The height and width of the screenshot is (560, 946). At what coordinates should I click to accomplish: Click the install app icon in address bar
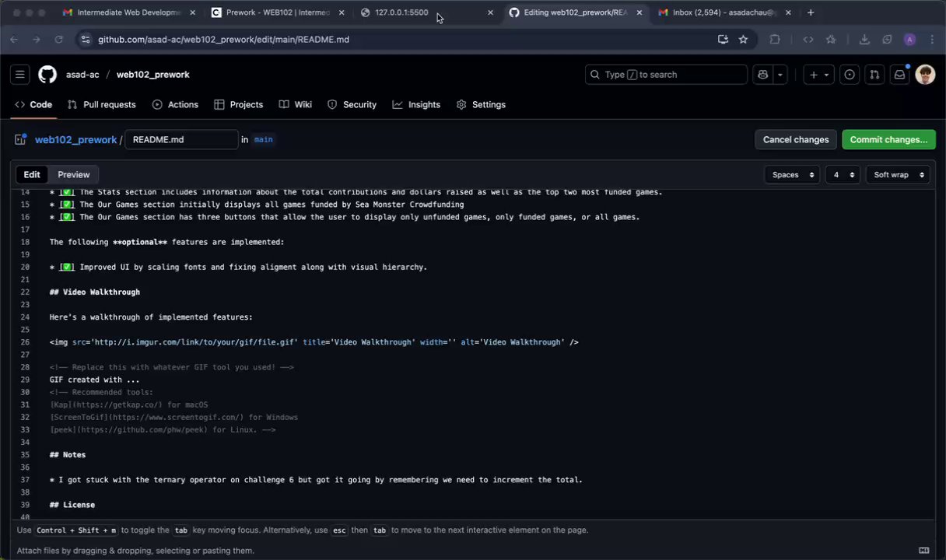pyautogui.click(x=723, y=40)
